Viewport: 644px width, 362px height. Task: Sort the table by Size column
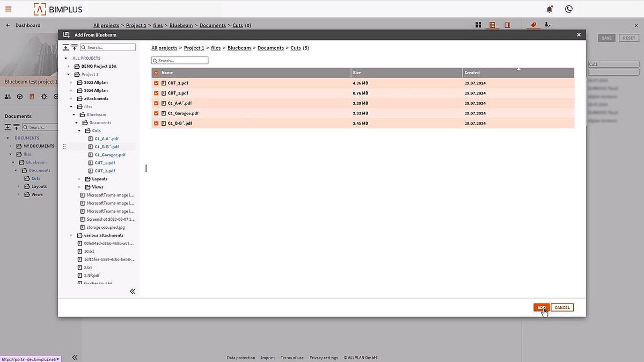[x=357, y=73]
